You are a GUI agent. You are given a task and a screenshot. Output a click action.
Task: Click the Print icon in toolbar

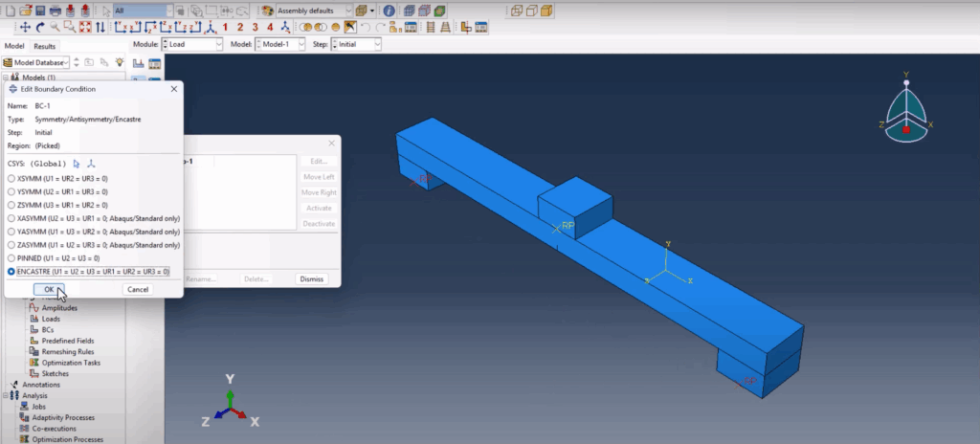(55, 11)
